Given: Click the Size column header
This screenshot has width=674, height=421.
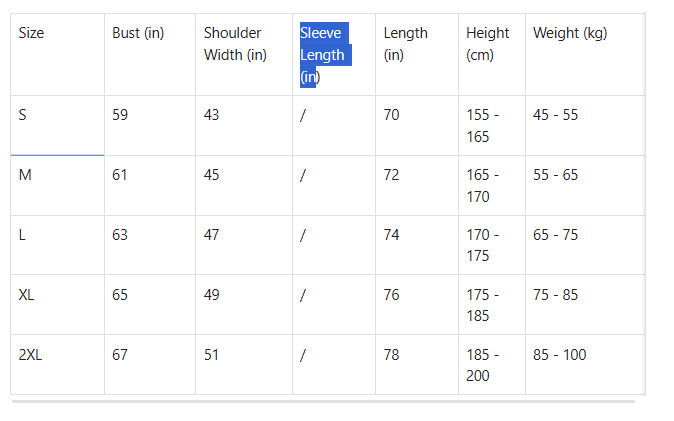Looking at the screenshot, I should tap(31, 33).
